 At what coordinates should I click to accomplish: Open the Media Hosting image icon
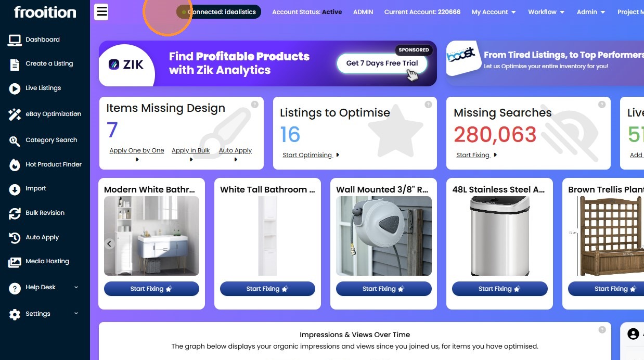pyautogui.click(x=15, y=262)
